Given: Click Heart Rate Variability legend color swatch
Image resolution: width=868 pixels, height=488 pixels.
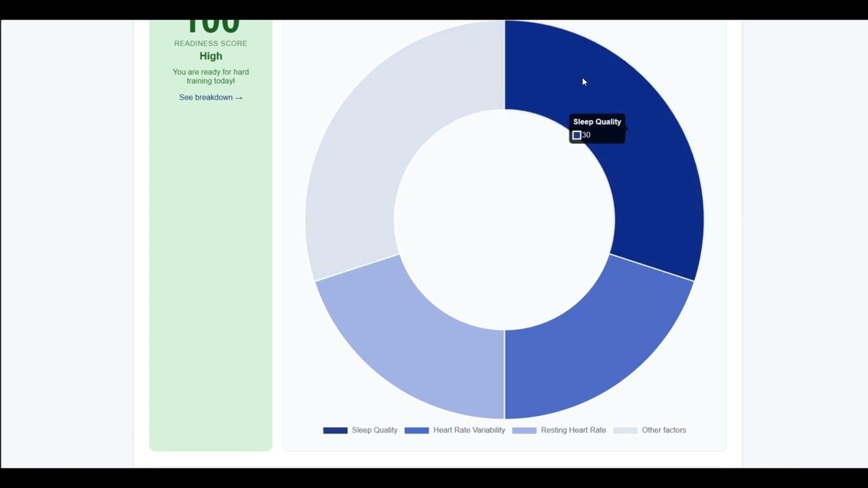Looking at the screenshot, I should click(416, 430).
